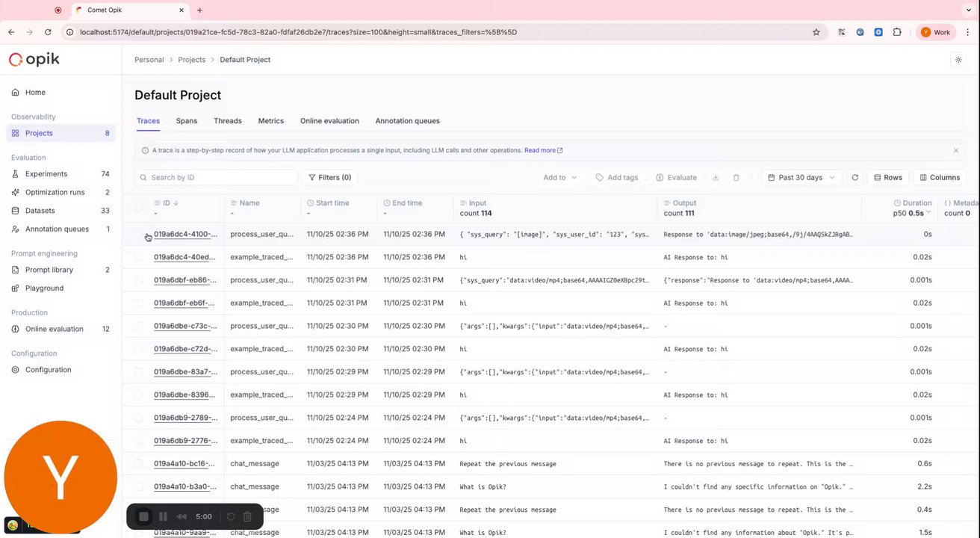Check the row for trace 019a6dbe-c72d

(x=138, y=349)
